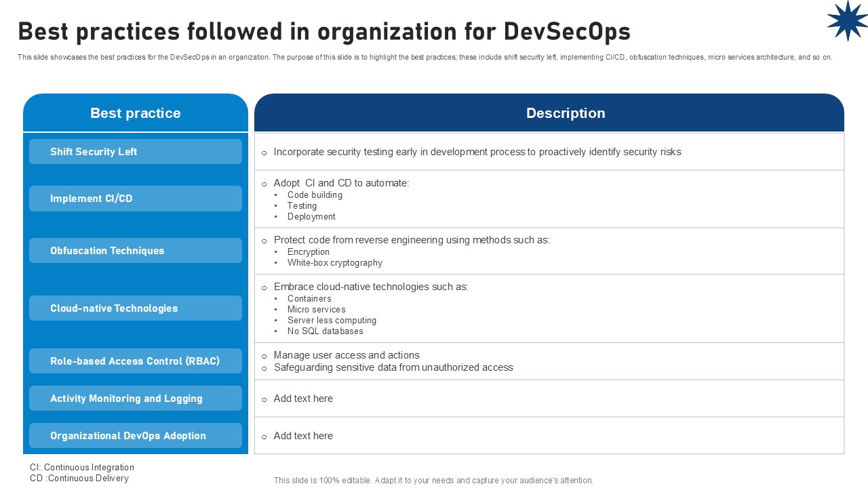This screenshot has height=488, width=868.
Task: Select the 'Deployment' bullet
Action: (x=311, y=216)
